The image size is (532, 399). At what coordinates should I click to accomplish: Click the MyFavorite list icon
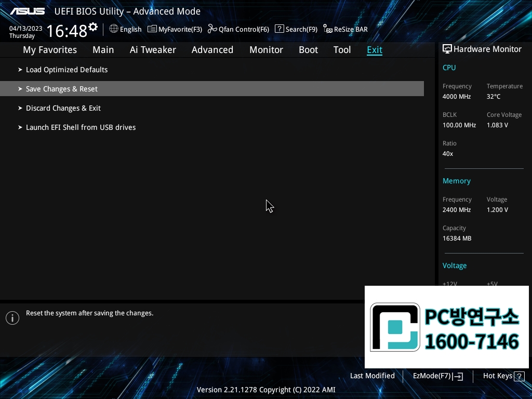pos(152,29)
